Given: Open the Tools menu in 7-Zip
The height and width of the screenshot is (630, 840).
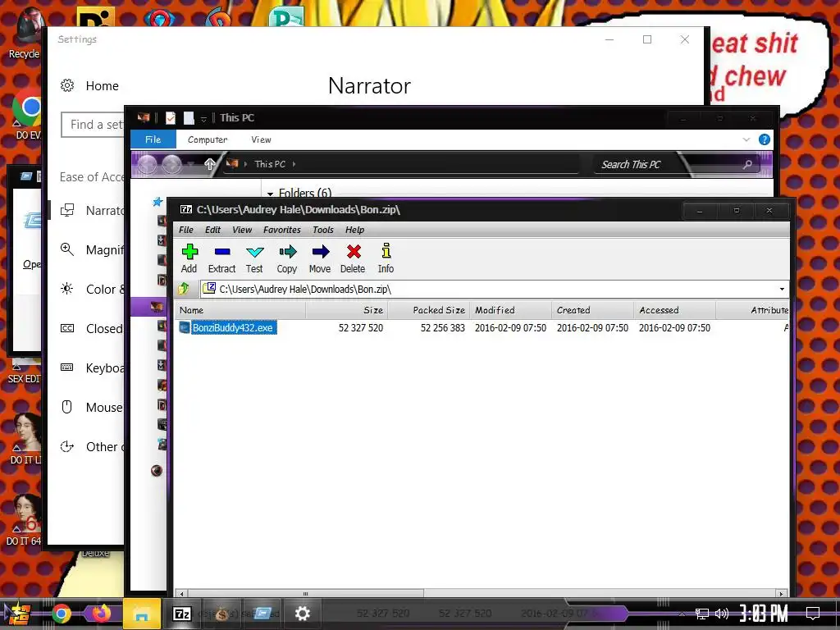Looking at the screenshot, I should click(x=323, y=230).
